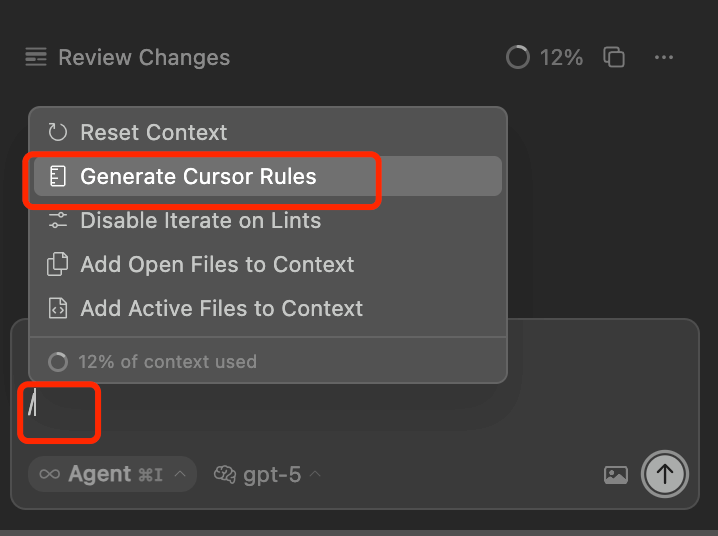Click the ruler icon beside Generate Cursor Rules

pos(58,176)
